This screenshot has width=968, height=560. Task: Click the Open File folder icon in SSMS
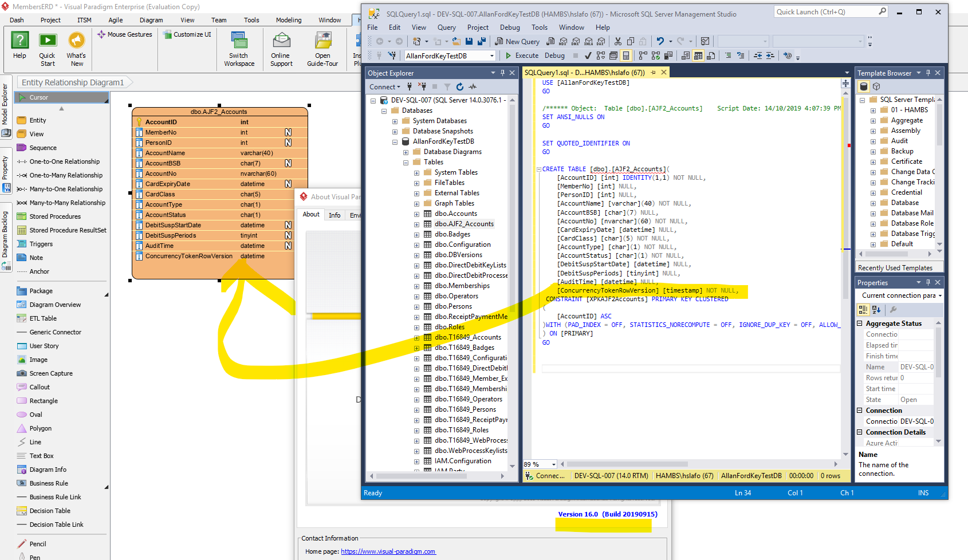point(457,41)
